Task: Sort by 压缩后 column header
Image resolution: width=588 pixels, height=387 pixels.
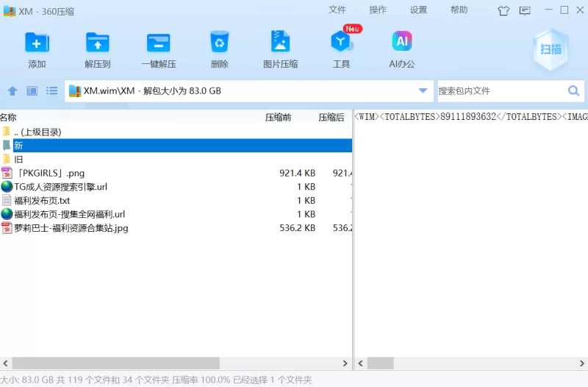Action: 331,118
